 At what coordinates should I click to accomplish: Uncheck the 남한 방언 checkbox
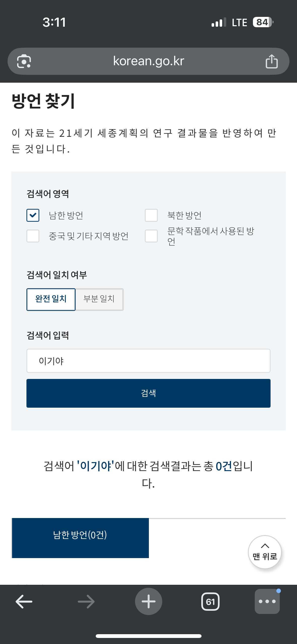point(33,215)
